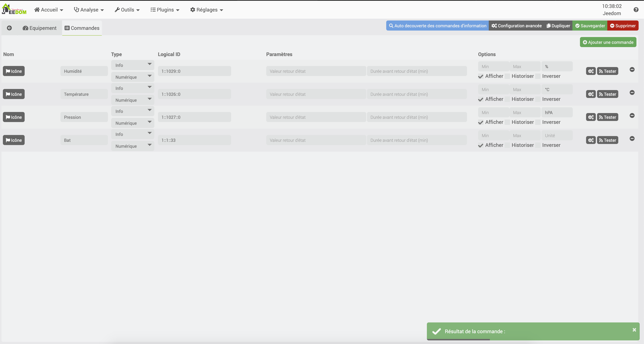Open the Info type dropdown for Humidité

pos(133,65)
